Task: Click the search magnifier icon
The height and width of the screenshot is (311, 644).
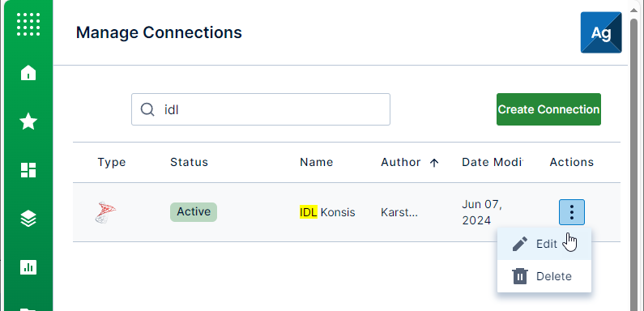Action: point(147,109)
